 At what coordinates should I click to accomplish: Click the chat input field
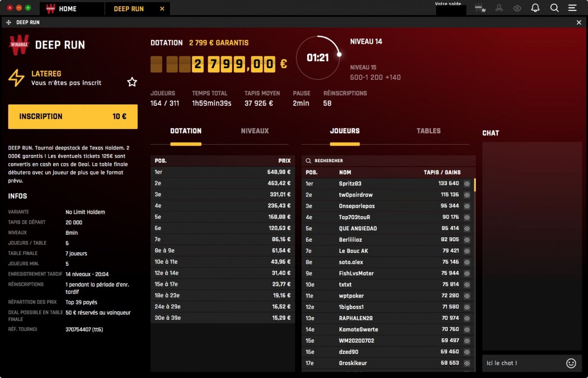tap(523, 363)
